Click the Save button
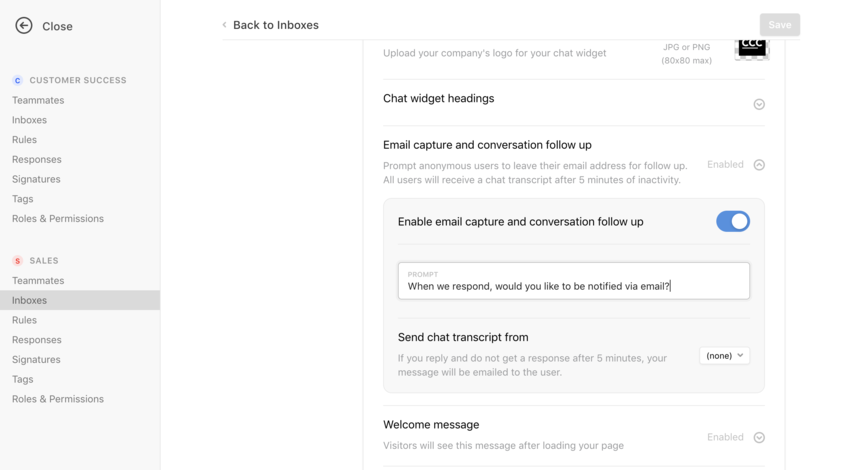The image size is (860, 470). (x=779, y=25)
